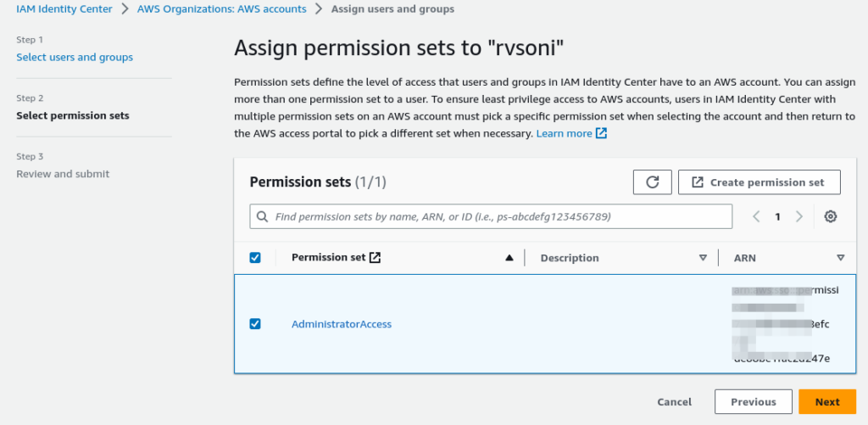Click the orange Next button
Image resolution: width=868 pixels, height=425 pixels.
tap(826, 402)
